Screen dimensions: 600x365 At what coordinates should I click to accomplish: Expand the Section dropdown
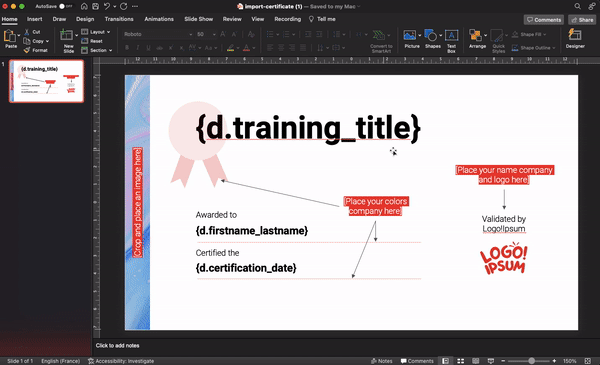pyautogui.click(x=111, y=50)
